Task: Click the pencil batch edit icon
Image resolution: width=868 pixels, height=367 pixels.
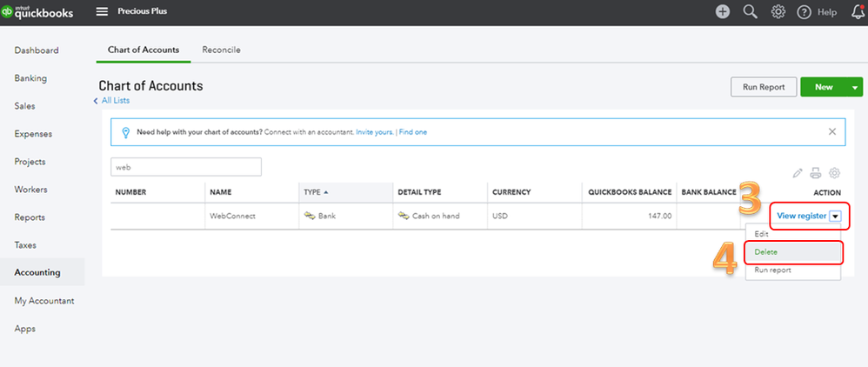Action: [798, 173]
